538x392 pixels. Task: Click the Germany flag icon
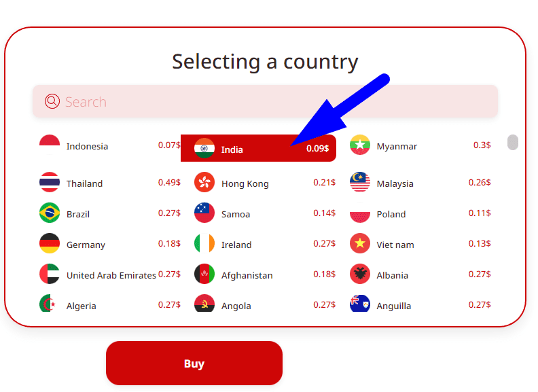click(x=50, y=244)
